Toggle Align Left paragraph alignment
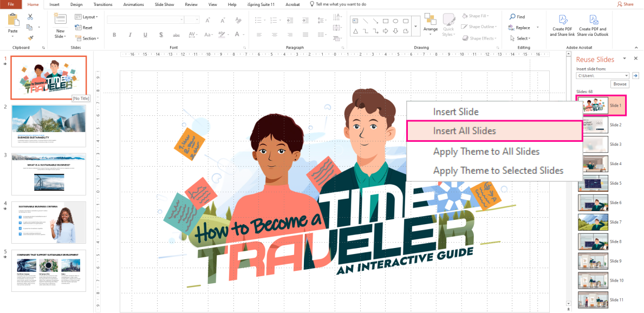The width and height of the screenshot is (644, 313). pyautogui.click(x=259, y=35)
